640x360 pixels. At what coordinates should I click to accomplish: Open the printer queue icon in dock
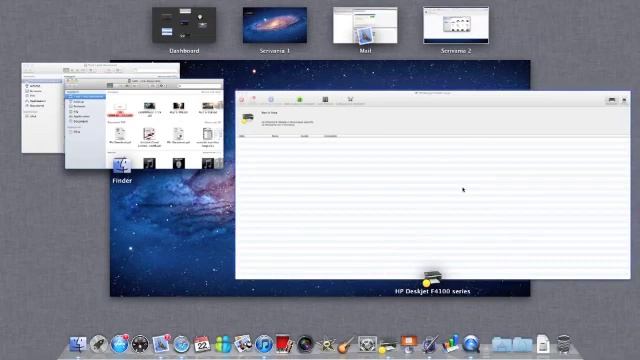click(x=388, y=345)
